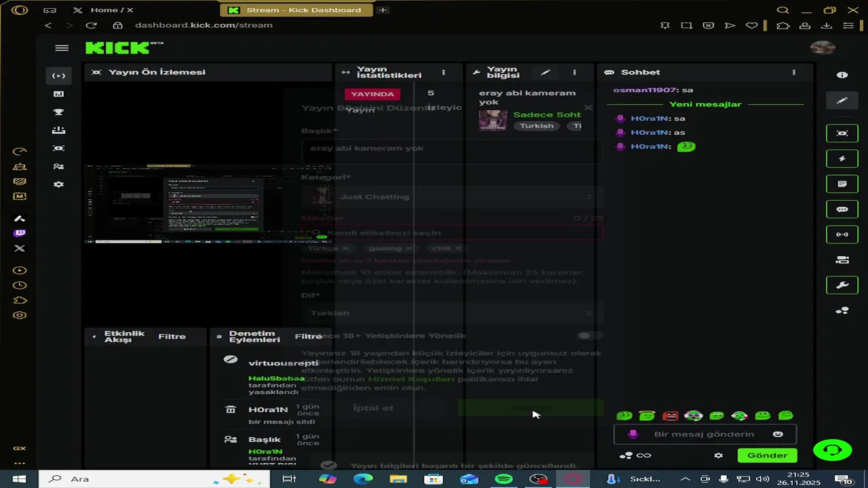Open Microsoft Edge from the taskbar
Viewport: 868px width, 488px height.
pyautogui.click(x=363, y=479)
